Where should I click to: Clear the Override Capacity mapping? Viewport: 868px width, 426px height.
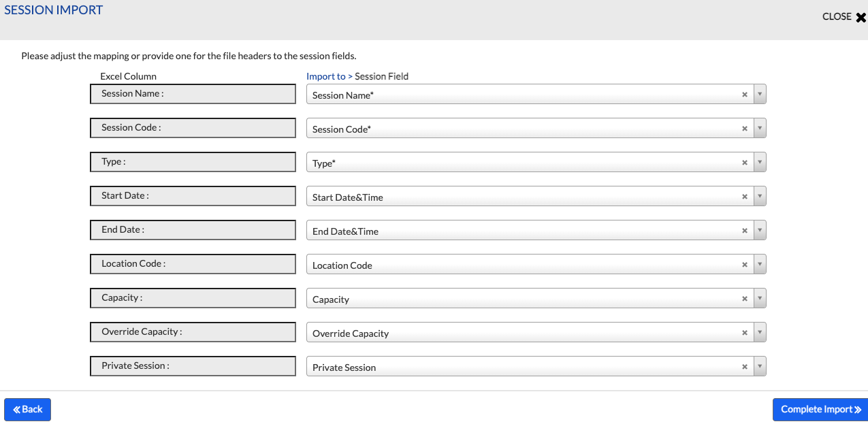pyautogui.click(x=745, y=333)
